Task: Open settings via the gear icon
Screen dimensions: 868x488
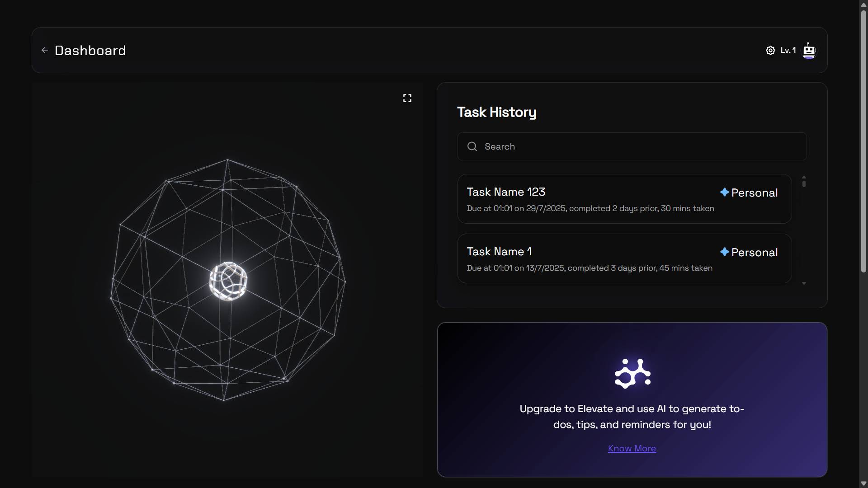Action: coord(770,50)
